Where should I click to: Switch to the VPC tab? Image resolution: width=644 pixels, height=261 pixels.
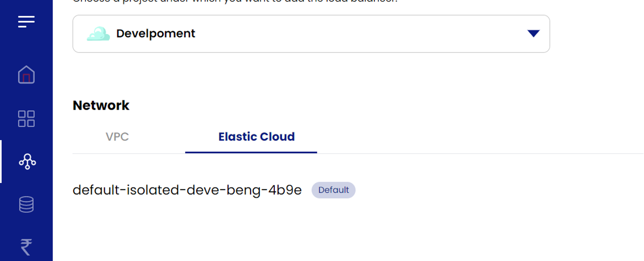tap(117, 137)
